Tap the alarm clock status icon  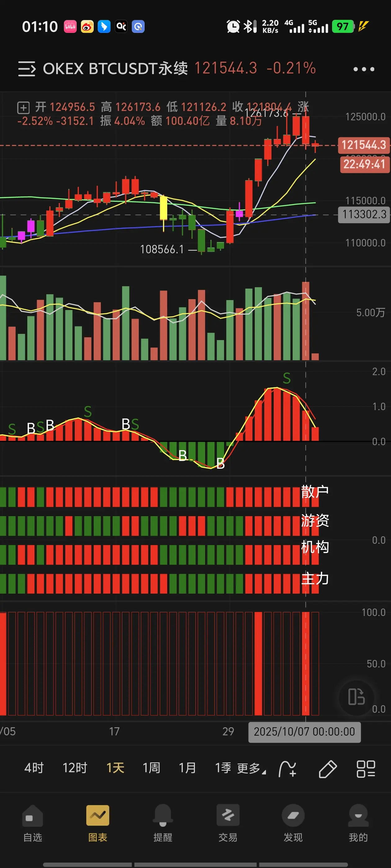point(233,27)
